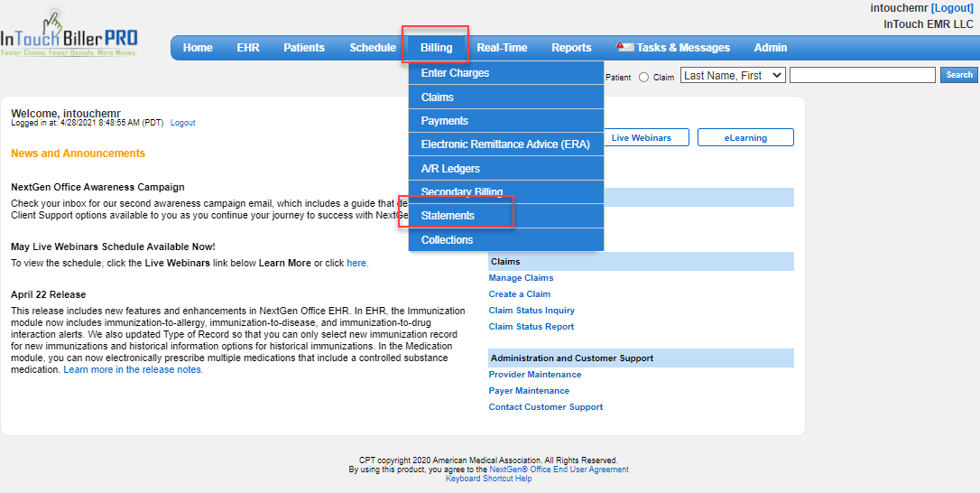
Task: Follow the Claim Status Inquiry link
Action: click(532, 311)
